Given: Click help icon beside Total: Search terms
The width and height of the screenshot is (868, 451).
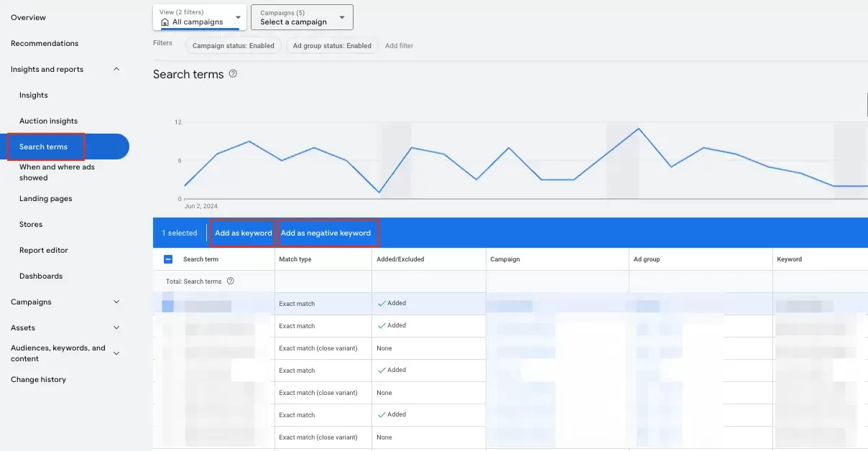Looking at the screenshot, I should [231, 282].
